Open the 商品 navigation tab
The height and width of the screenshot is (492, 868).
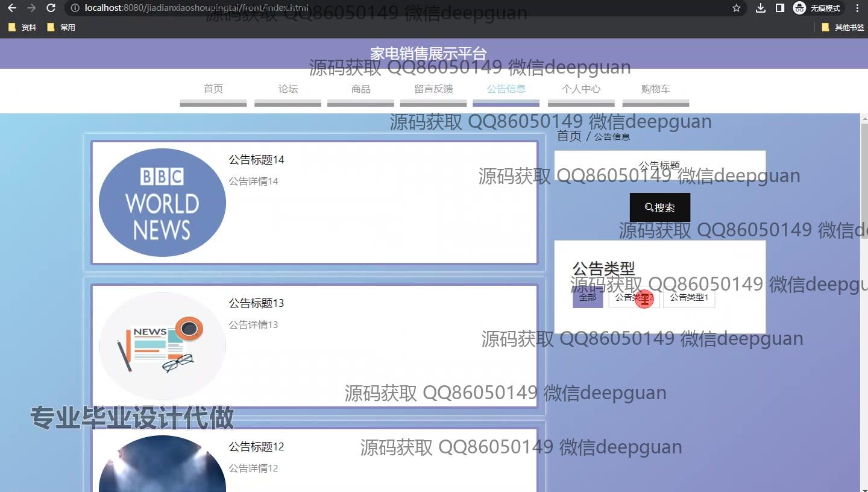pos(360,89)
